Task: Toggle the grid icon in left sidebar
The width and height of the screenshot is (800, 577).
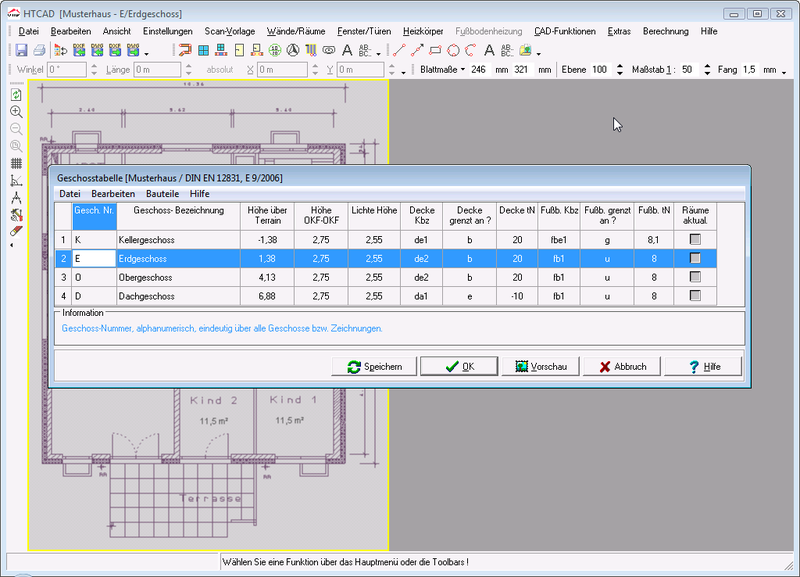Action: 16,163
